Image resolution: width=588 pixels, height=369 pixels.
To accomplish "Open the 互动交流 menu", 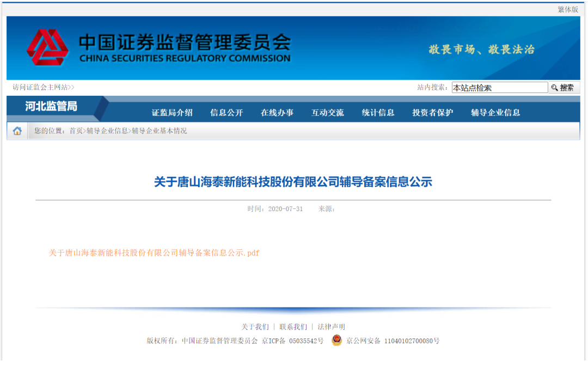I will coord(327,113).
